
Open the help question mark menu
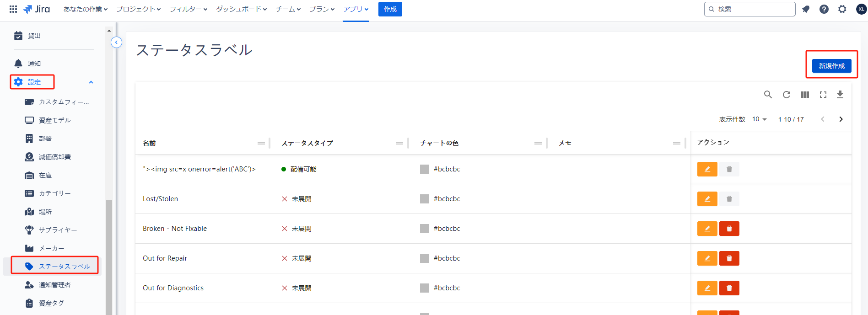point(824,9)
